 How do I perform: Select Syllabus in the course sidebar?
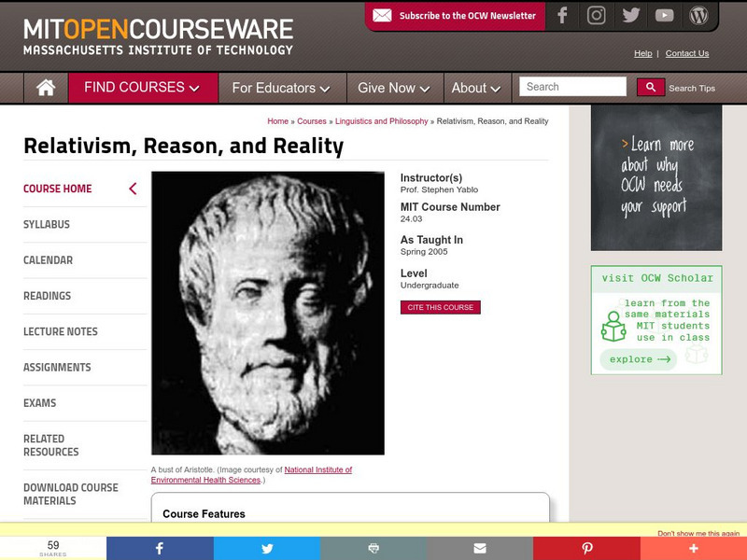tap(47, 224)
